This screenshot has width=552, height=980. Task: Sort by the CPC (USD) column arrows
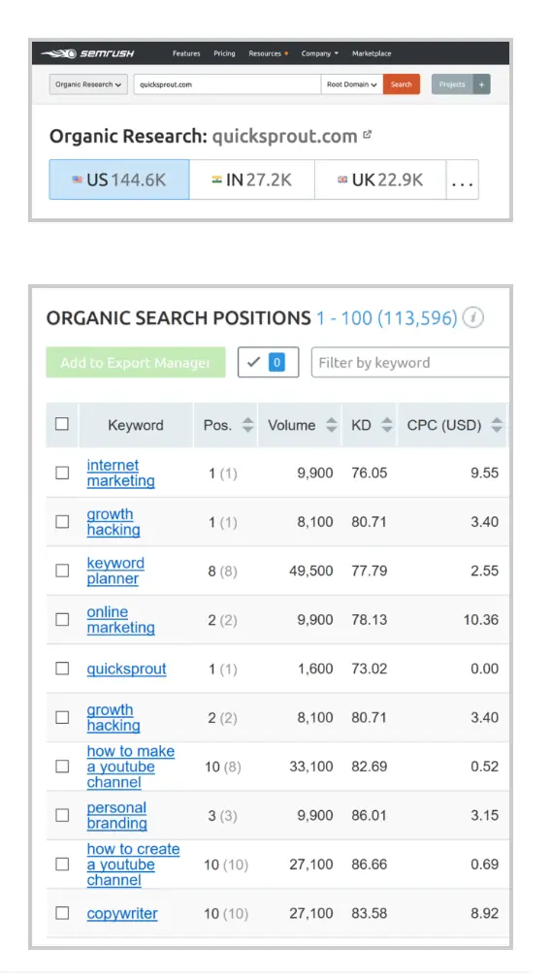pyautogui.click(x=497, y=425)
